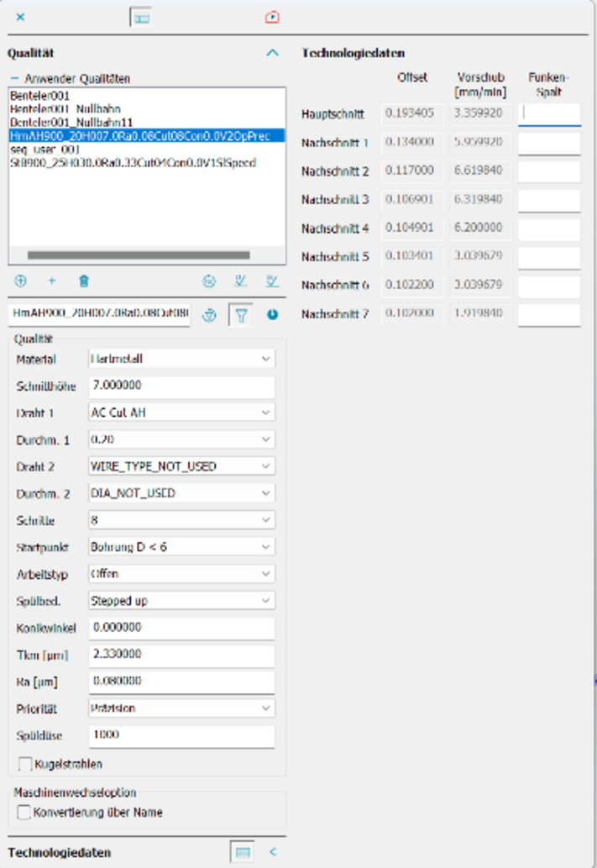Open the Material dropdown

point(181,359)
